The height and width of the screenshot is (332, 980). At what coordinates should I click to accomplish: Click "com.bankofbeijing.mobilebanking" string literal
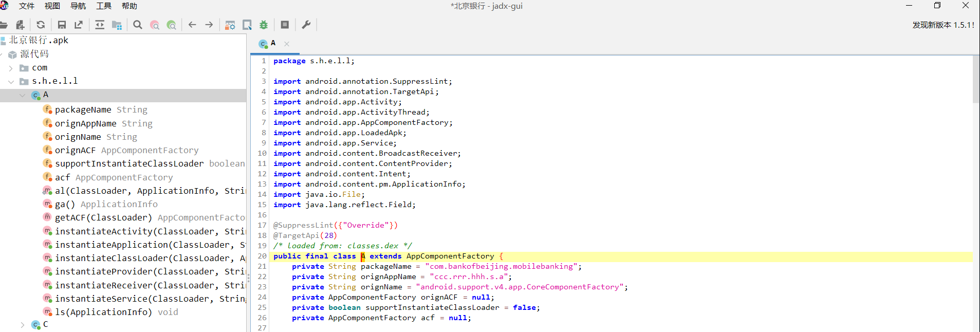tap(502, 267)
